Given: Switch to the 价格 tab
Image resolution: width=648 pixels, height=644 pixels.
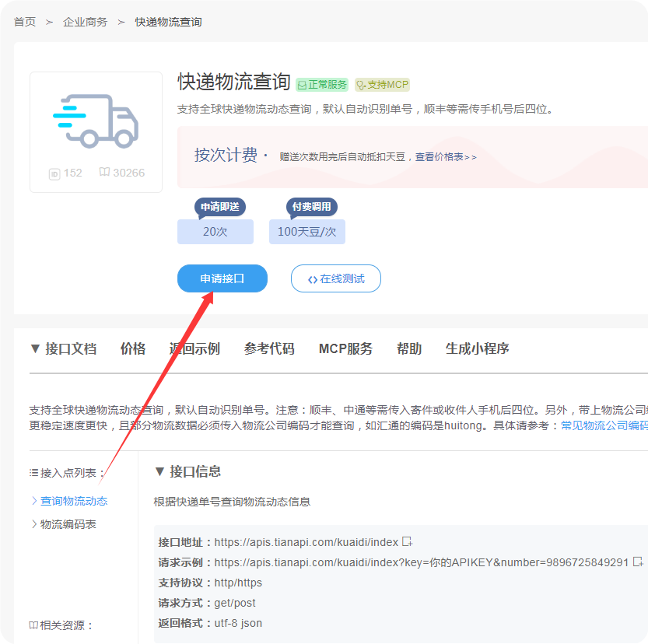Looking at the screenshot, I should click(132, 348).
